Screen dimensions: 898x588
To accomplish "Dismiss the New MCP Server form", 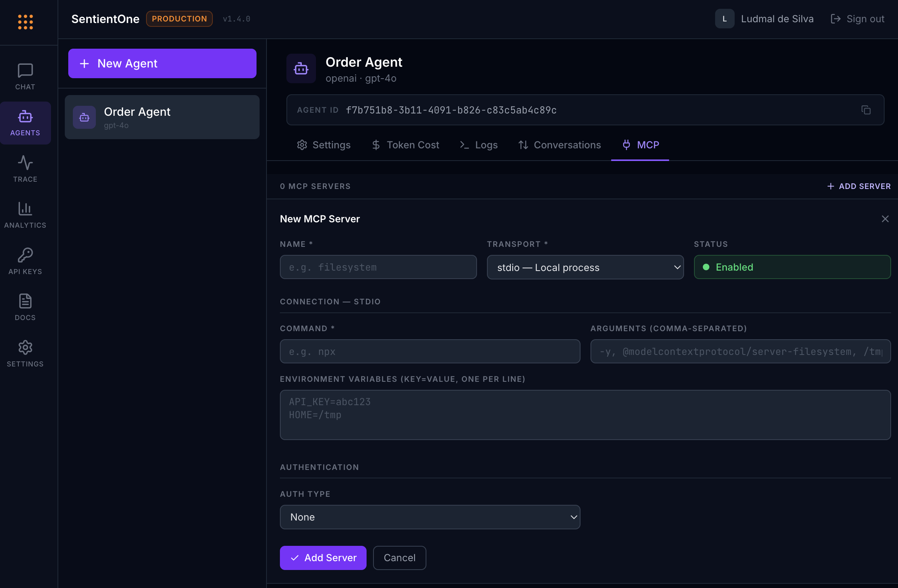I will click(885, 218).
